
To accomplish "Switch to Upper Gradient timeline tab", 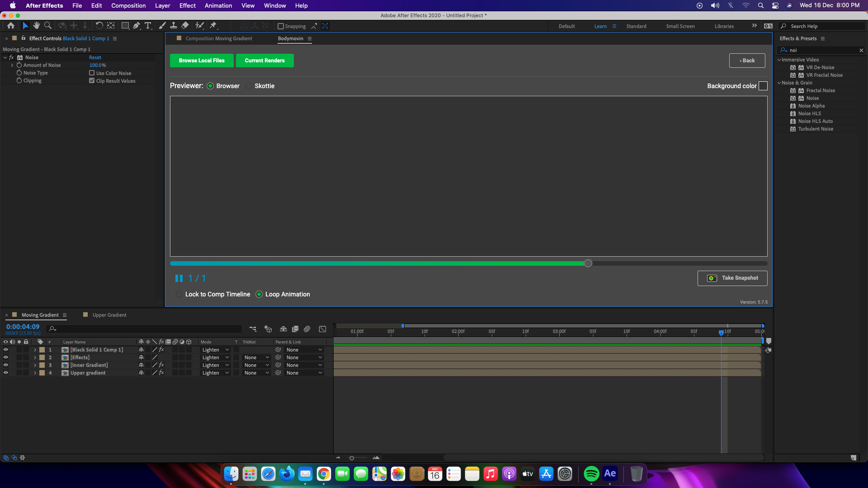I will (109, 315).
